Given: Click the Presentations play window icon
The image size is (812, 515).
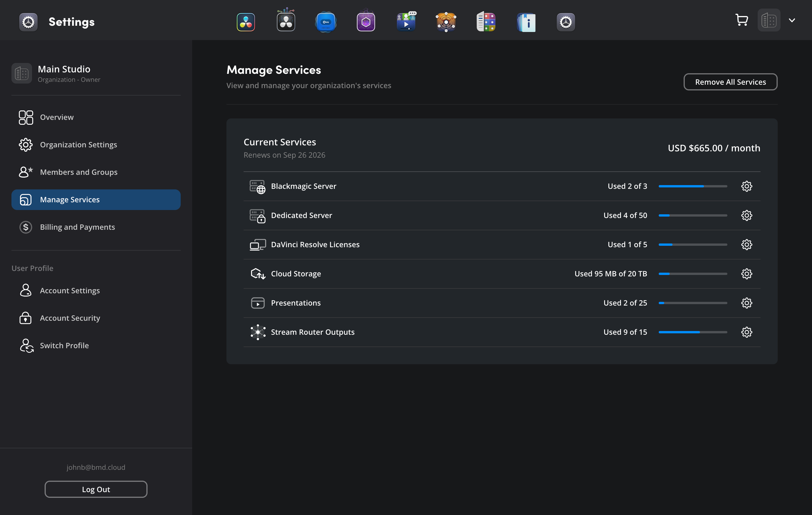Looking at the screenshot, I should 258,303.
